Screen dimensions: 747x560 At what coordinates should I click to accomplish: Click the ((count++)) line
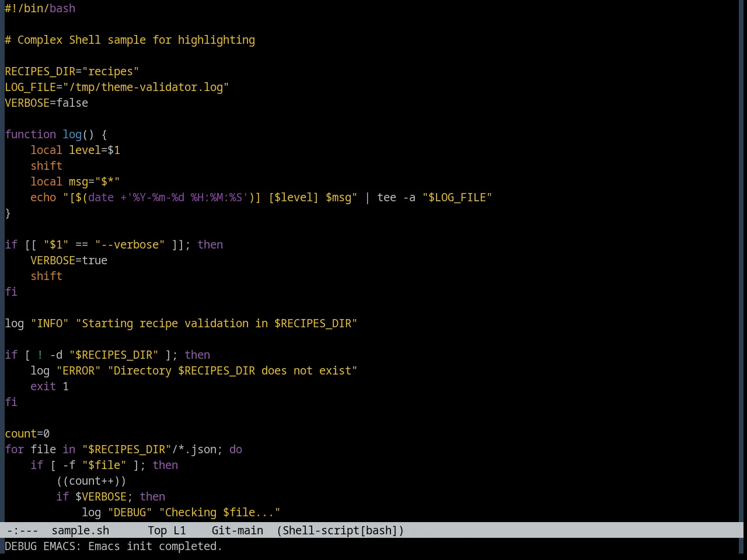(91, 481)
